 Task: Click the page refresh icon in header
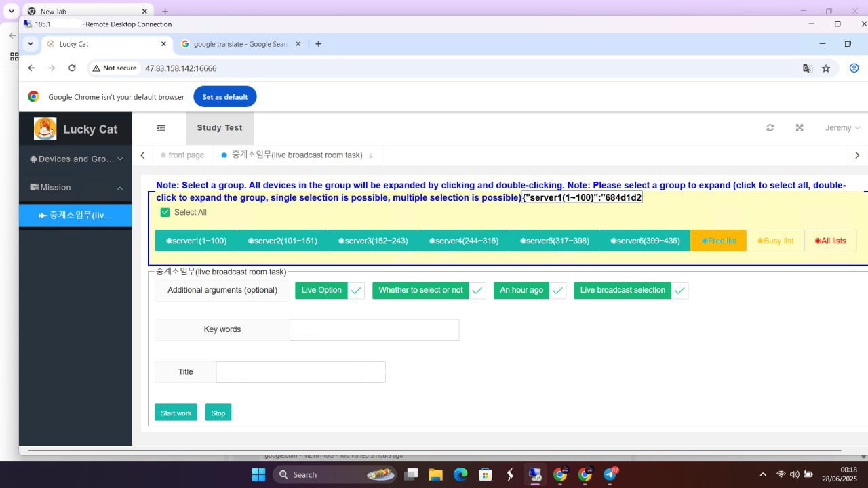(770, 128)
